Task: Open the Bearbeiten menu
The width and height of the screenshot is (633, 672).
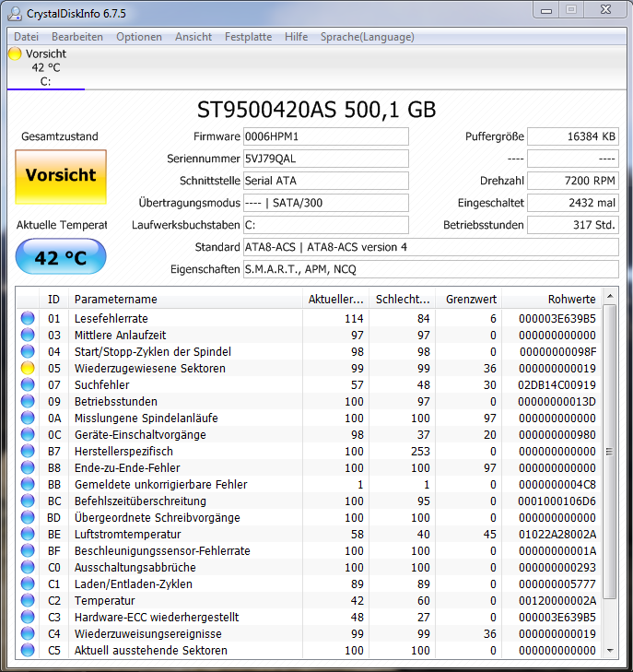Action: pyautogui.click(x=77, y=37)
